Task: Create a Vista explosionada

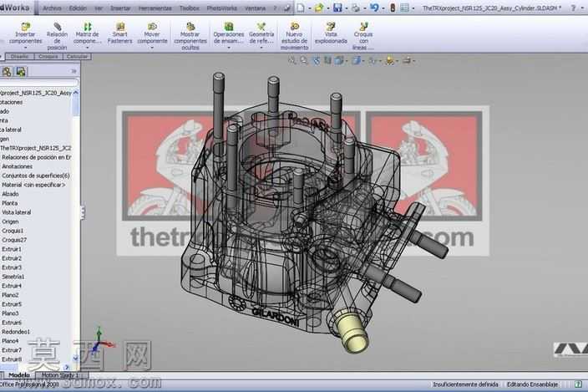Action: pos(331,33)
